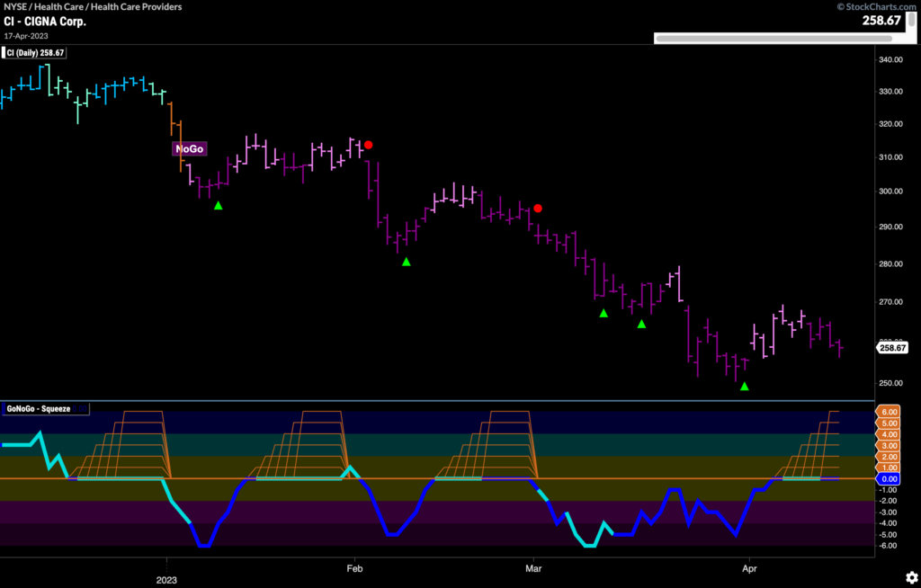The width and height of the screenshot is (921, 588).
Task: Toggle the GoNoGo - Squeeze indicator label
Action: [x=45, y=407]
